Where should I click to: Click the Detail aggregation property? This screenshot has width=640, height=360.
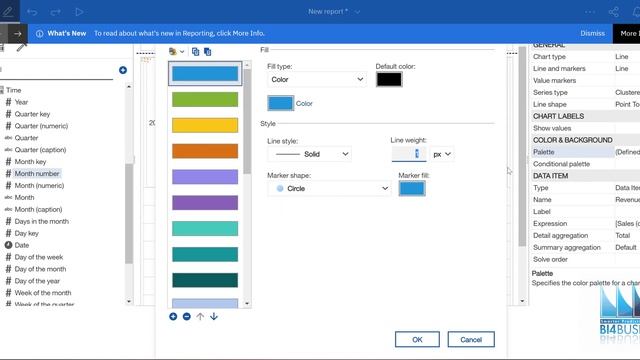586,236
